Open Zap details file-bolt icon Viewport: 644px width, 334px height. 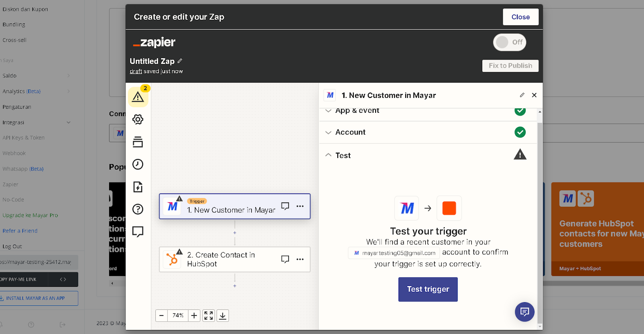(x=138, y=187)
